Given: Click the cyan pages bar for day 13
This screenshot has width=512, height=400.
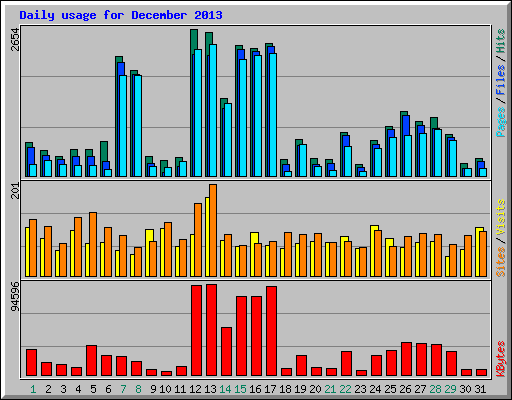Looking at the screenshot, I should click(x=213, y=110).
